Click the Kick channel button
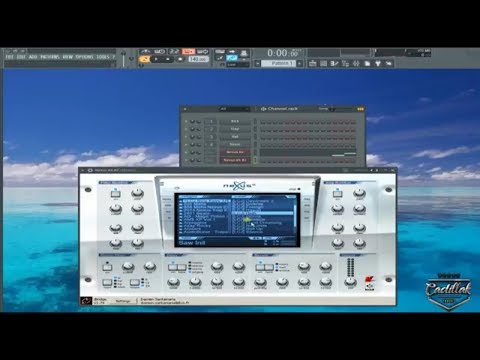480x360 pixels. click(x=235, y=121)
